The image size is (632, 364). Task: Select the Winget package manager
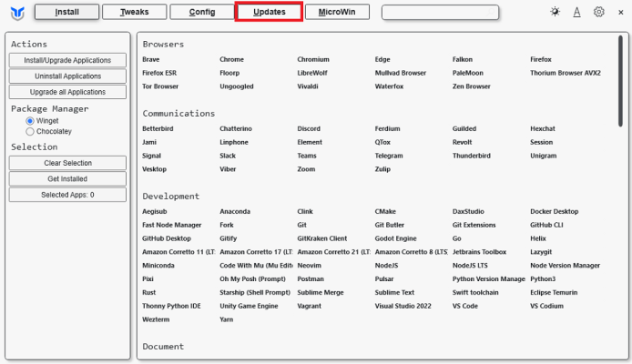[x=30, y=120]
